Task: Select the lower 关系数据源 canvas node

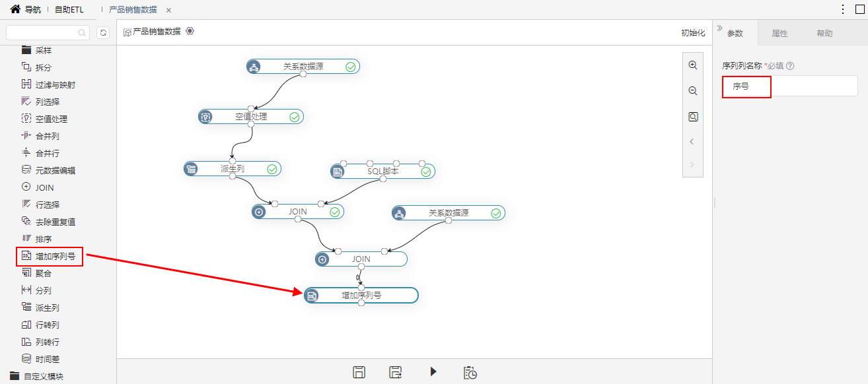Action: (x=449, y=213)
